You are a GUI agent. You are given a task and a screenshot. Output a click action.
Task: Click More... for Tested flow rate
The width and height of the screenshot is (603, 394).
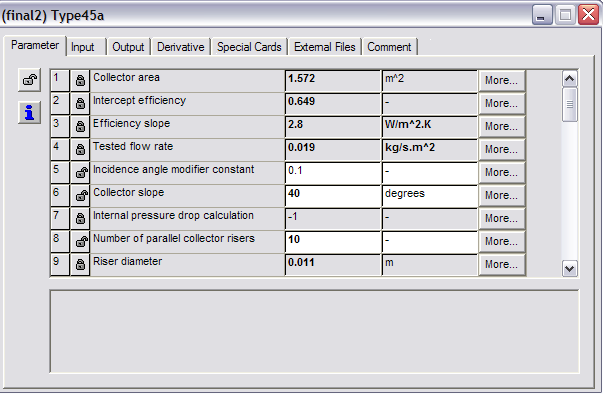click(x=501, y=150)
